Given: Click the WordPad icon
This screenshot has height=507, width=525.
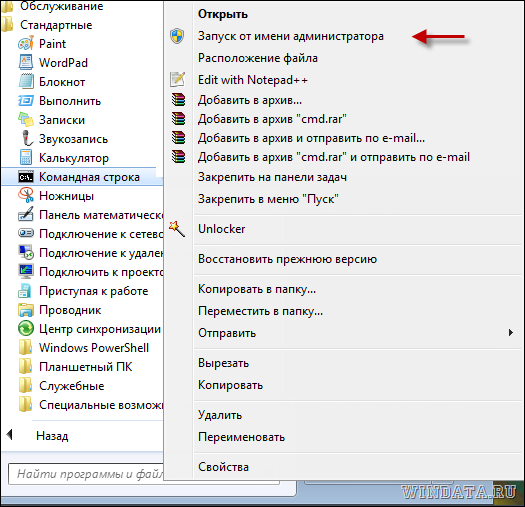Looking at the screenshot, I should click(x=26, y=63).
